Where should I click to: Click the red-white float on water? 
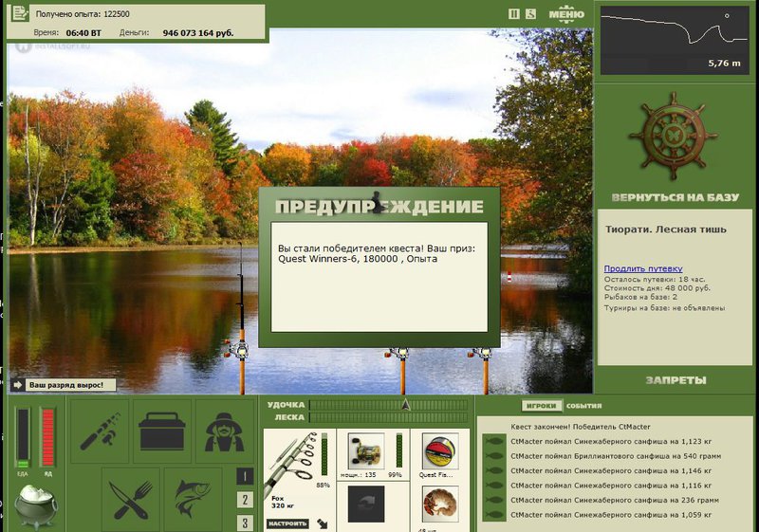pos(509,277)
